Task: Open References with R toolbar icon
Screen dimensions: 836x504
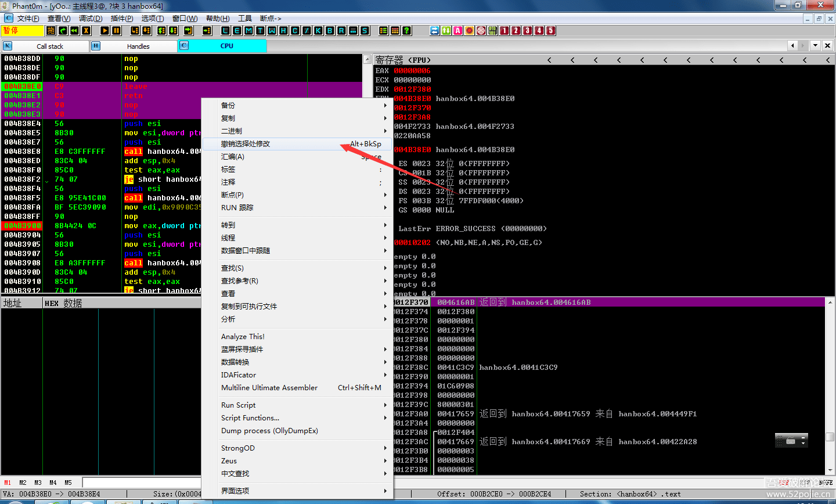Action: (x=341, y=31)
